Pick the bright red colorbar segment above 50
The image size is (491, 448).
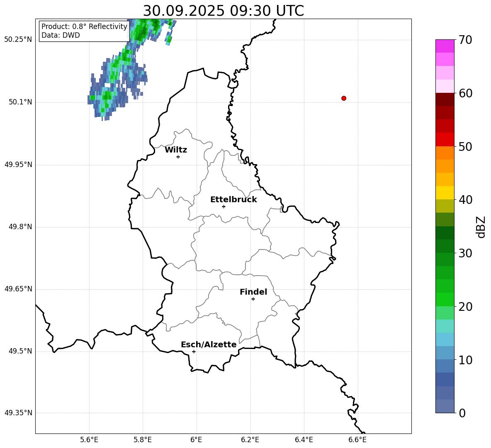tap(445, 140)
